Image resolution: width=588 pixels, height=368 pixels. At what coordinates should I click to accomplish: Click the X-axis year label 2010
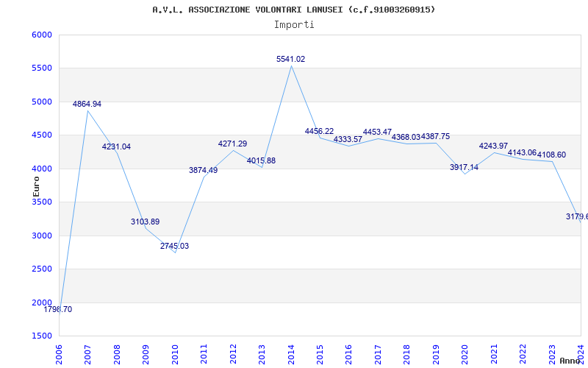tap(175, 354)
